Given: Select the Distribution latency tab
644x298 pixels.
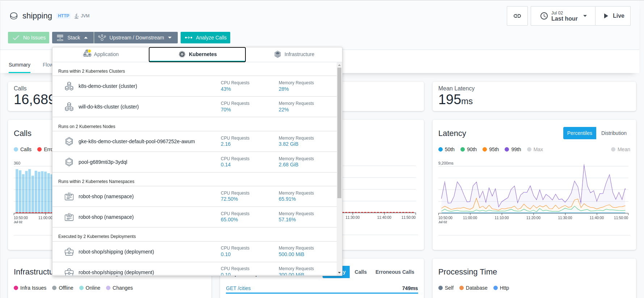Looking at the screenshot, I should [614, 133].
